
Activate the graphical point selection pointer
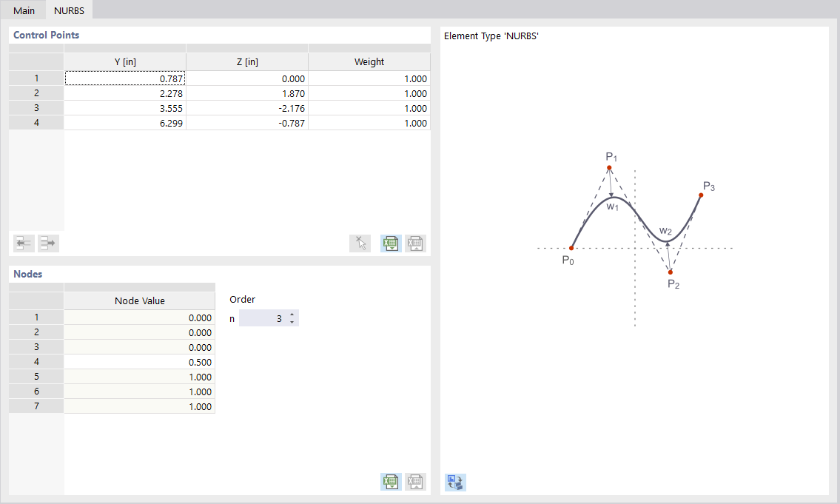360,243
